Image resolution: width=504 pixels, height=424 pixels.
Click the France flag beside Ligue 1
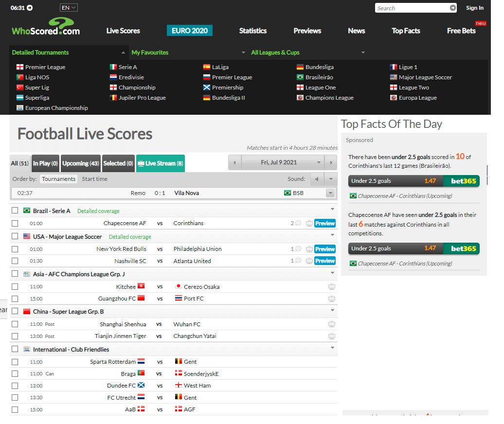[394, 67]
